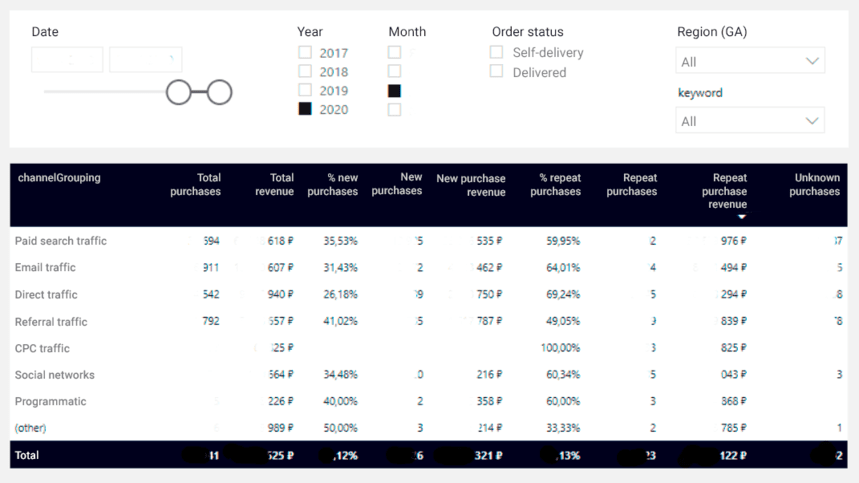Viewport: 859px width, 483px height.
Task: Expand the keyword dropdown
Action: pos(750,121)
